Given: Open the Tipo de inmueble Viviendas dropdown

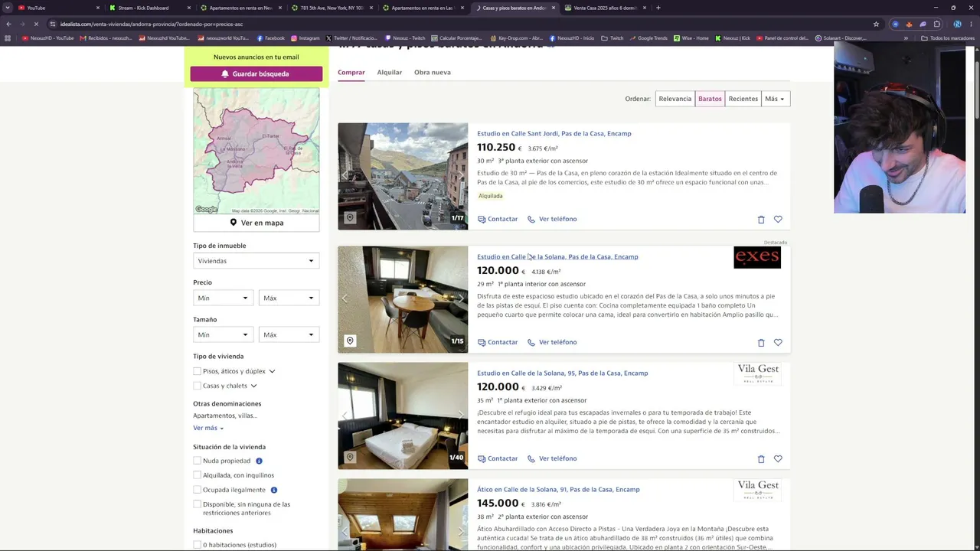Looking at the screenshot, I should (256, 261).
